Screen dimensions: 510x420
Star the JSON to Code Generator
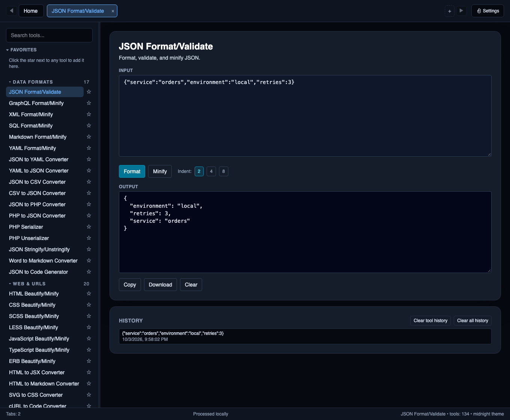89,272
